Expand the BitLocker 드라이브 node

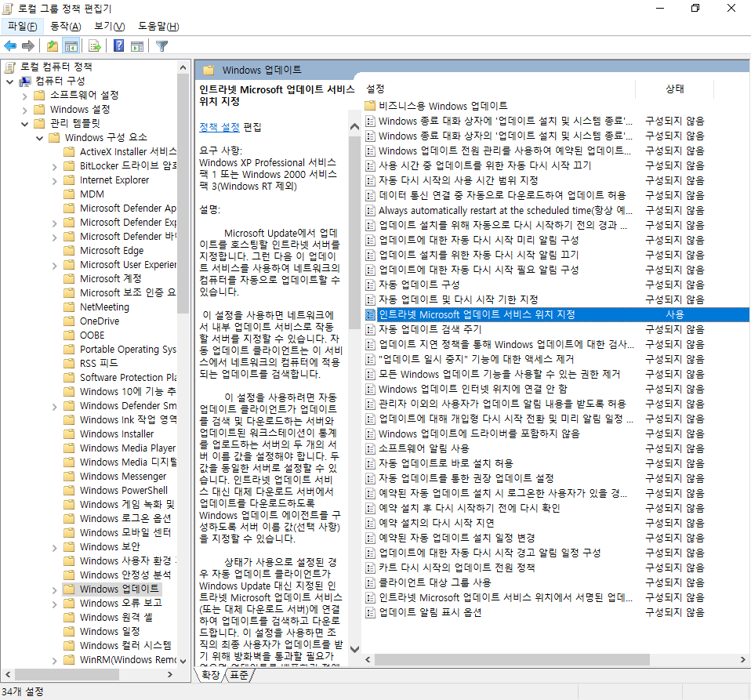[55, 167]
